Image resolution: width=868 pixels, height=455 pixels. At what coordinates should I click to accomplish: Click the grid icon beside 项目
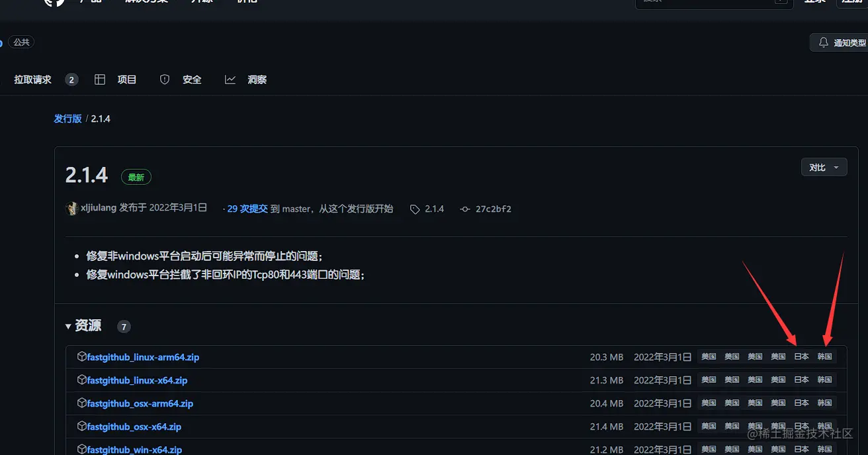click(x=100, y=79)
